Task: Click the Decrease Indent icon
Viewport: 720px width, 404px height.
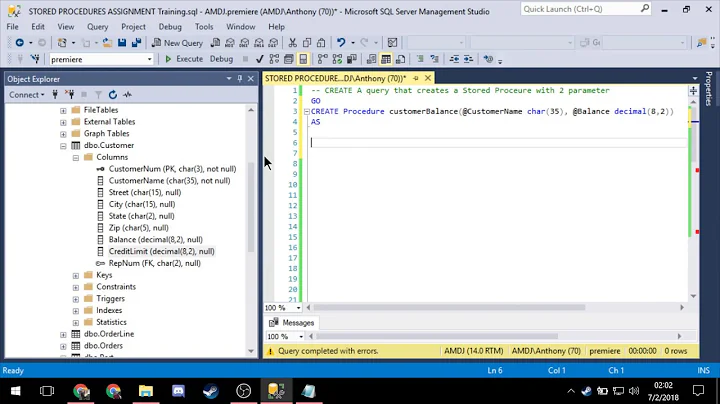Action: [454, 59]
